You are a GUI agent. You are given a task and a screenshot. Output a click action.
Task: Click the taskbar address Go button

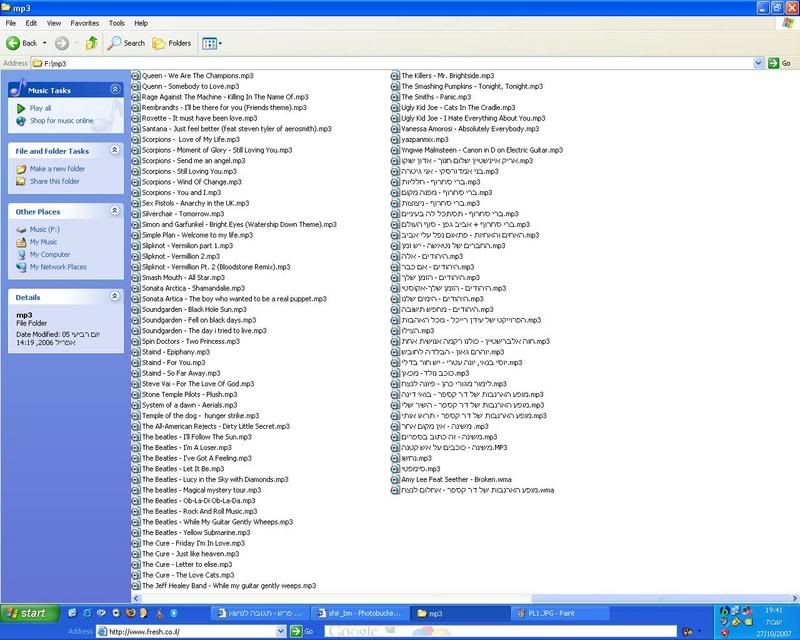click(x=302, y=632)
